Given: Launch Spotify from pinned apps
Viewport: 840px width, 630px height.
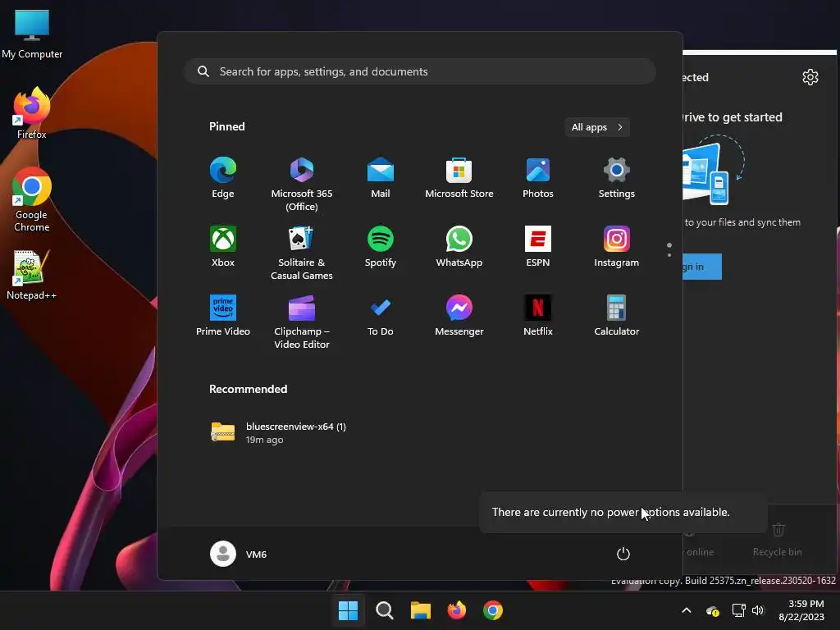Looking at the screenshot, I should 381,246.
